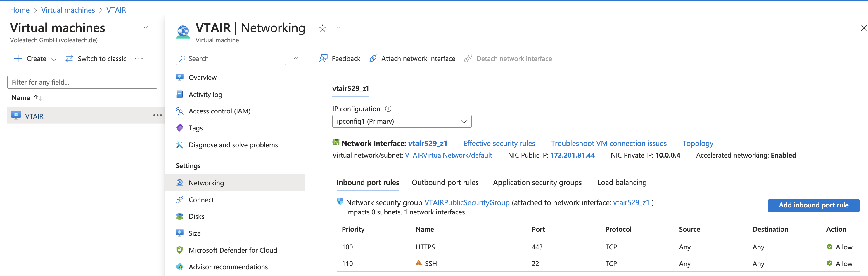Open the Topology link
Viewport: 868px width, 276px height.
coord(698,144)
